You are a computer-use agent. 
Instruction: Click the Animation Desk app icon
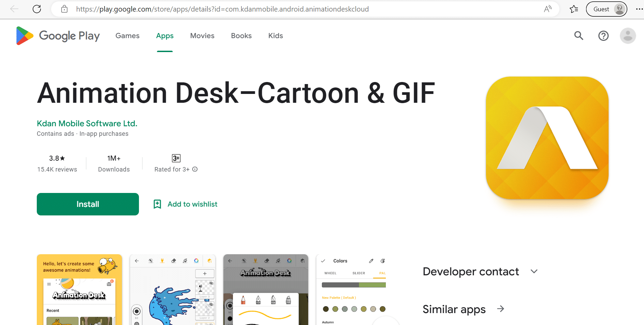pos(547,138)
